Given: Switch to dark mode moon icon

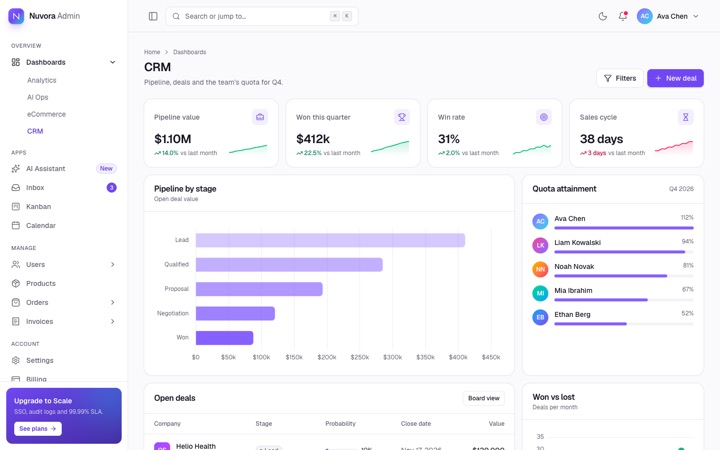Looking at the screenshot, I should click(x=602, y=16).
